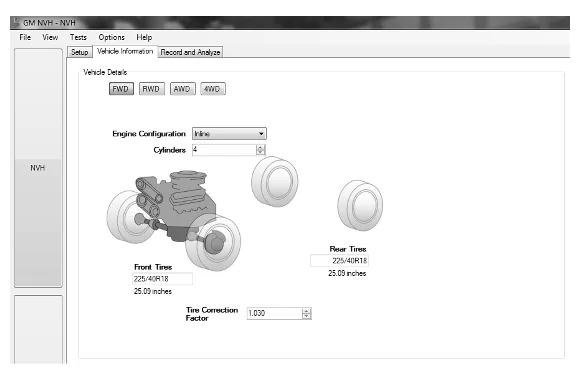Open the File menu
The image size is (580, 381).
coord(25,37)
